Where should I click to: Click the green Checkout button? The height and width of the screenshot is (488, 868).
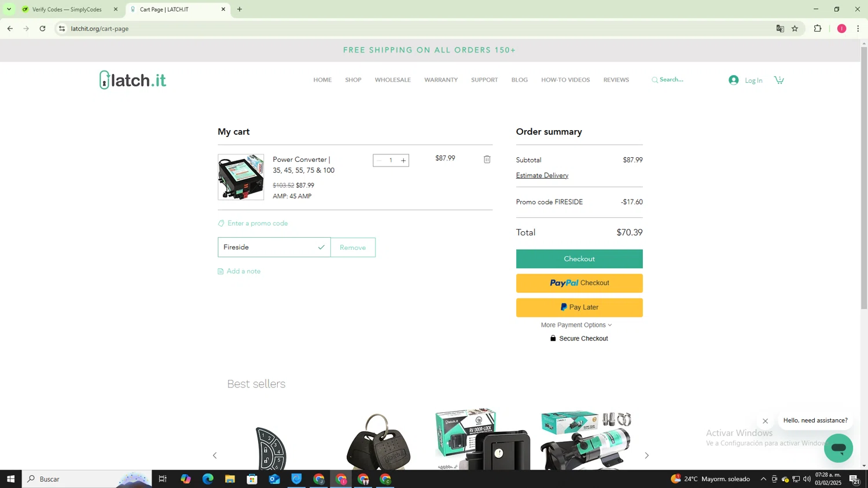point(579,259)
